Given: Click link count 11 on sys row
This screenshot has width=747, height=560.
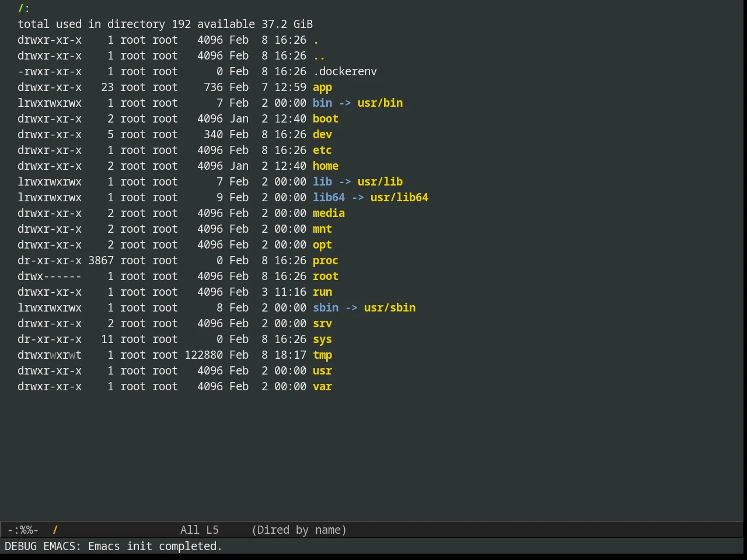Looking at the screenshot, I should coord(107,339).
